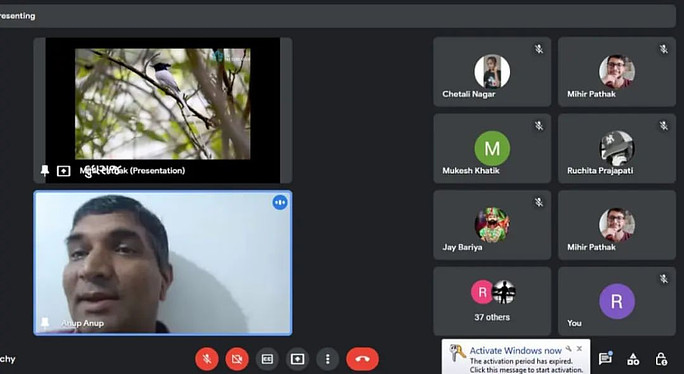
Task: Click the Anup Anup name label
Action: [82, 323]
